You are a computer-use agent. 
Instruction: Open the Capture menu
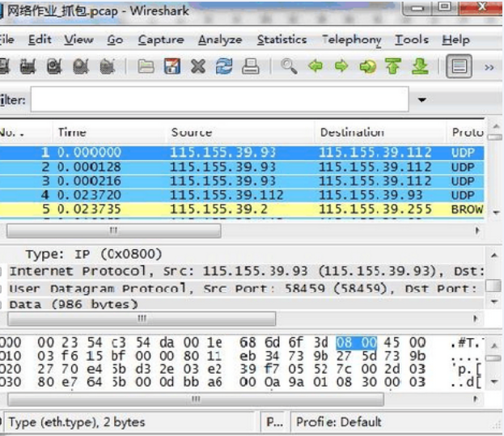(161, 40)
